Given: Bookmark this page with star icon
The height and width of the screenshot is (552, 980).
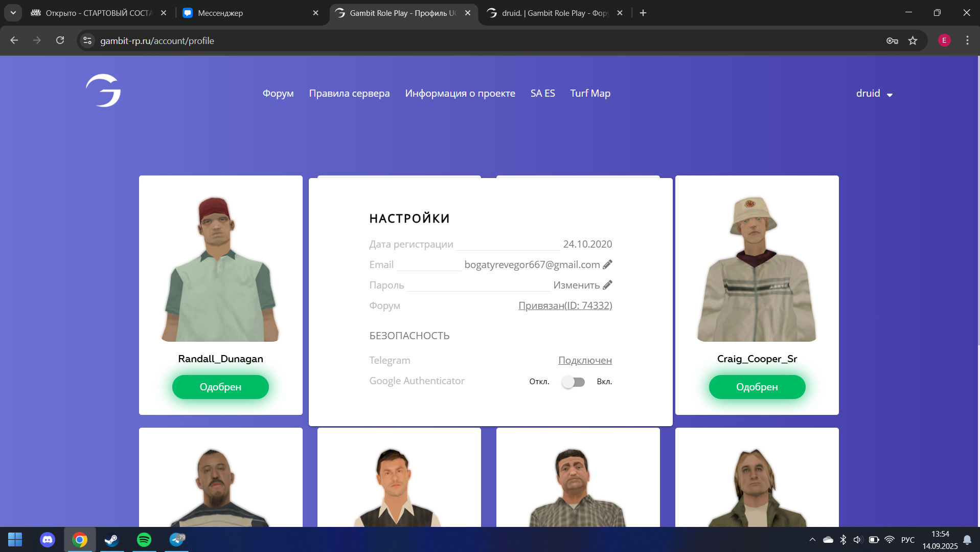Looking at the screenshot, I should pyautogui.click(x=913, y=40).
